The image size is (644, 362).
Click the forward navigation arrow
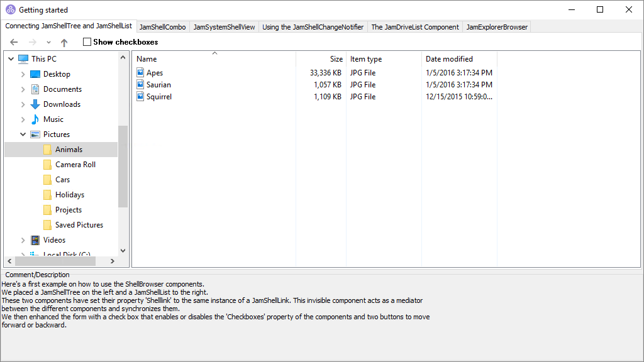[31, 42]
